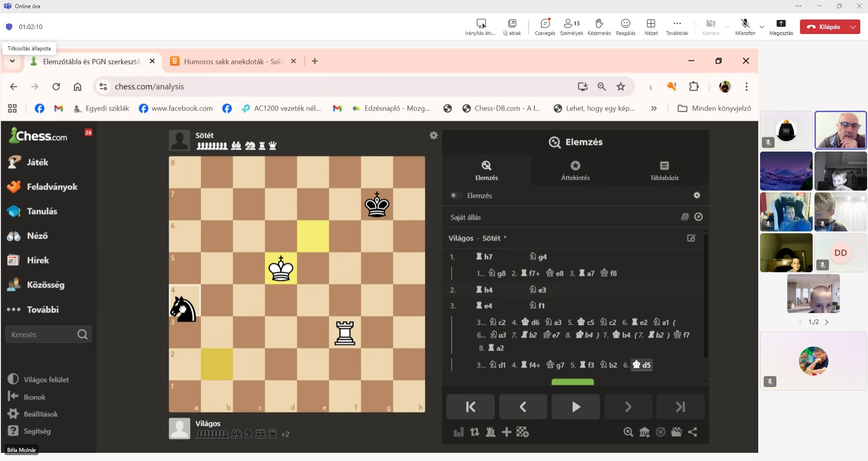
Task: Click the share icon below move list
Action: [692, 432]
